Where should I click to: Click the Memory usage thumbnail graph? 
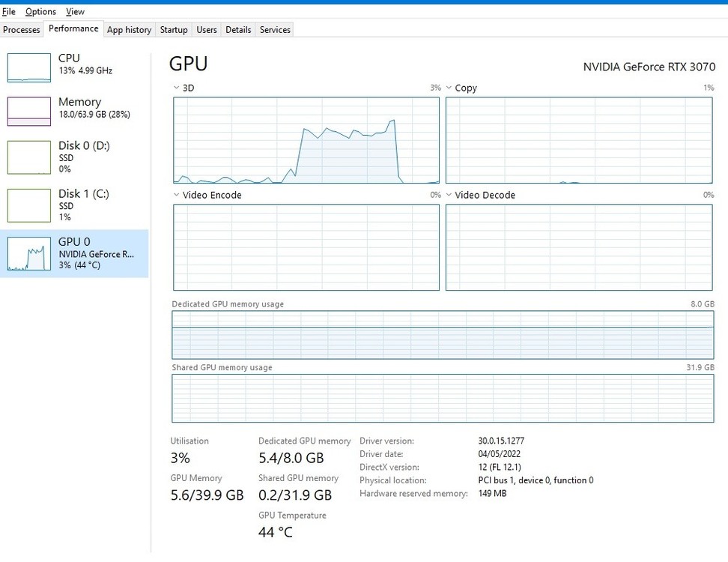click(x=28, y=111)
